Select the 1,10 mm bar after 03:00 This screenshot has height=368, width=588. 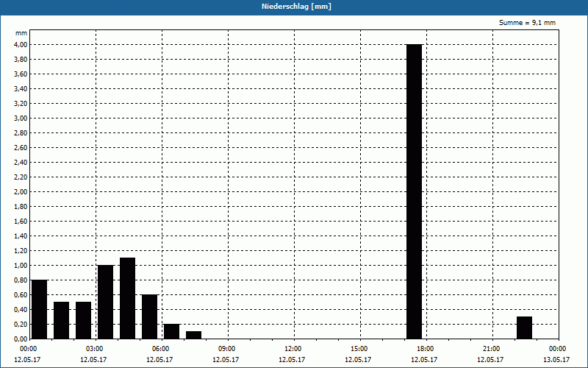[127, 298]
